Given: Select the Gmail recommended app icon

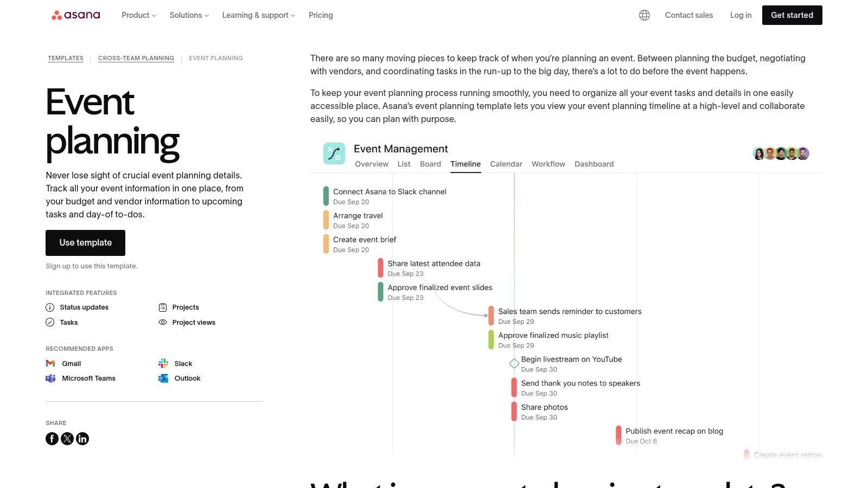Looking at the screenshot, I should (x=50, y=363).
